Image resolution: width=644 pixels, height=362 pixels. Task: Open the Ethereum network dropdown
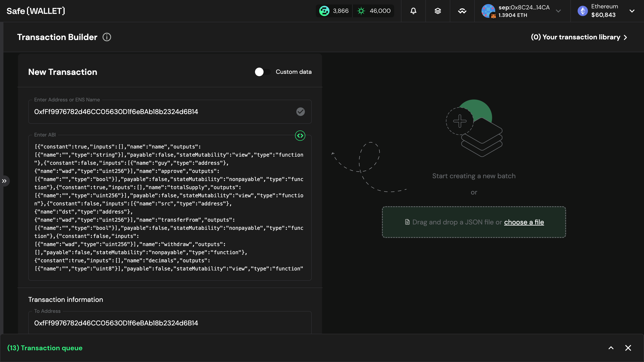[632, 11]
